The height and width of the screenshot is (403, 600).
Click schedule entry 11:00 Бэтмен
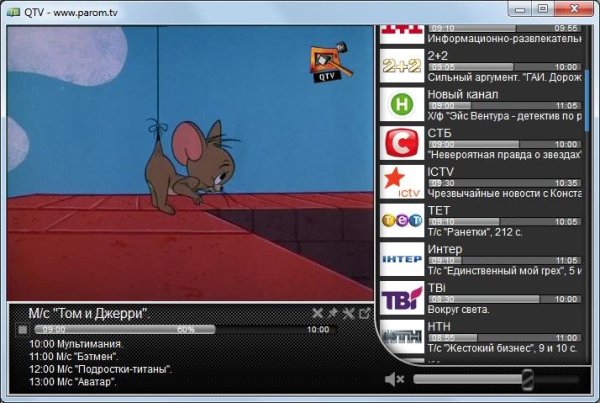click(x=73, y=357)
